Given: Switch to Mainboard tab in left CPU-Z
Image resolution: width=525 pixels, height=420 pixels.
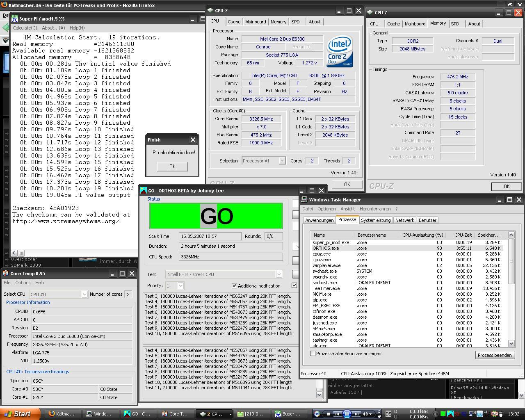Looking at the screenshot, I should pyautogui.click(x=256, y=22).
